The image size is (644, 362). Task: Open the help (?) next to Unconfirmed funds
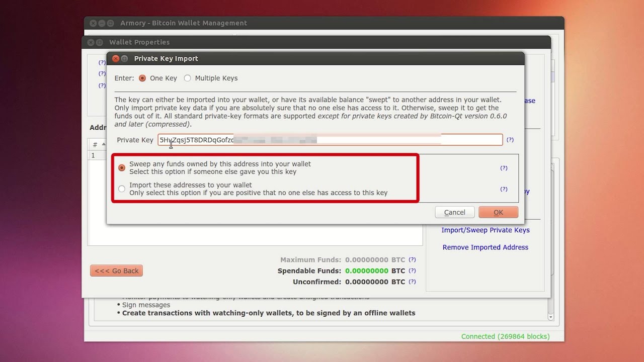point(412,282)
